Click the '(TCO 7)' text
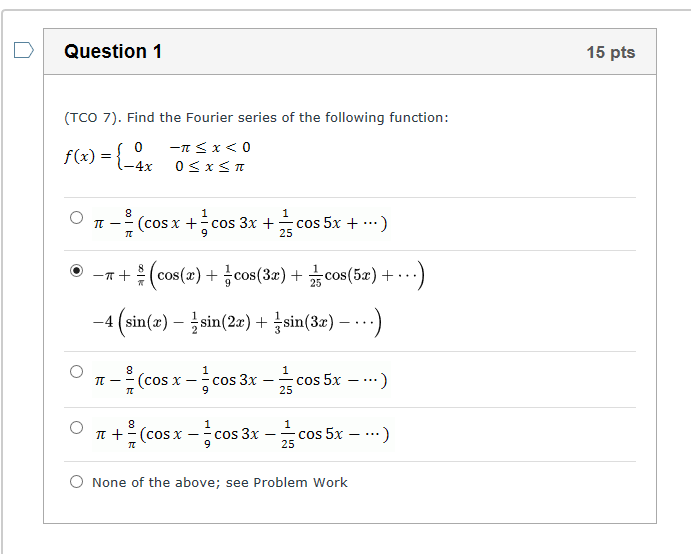The image size is (691, 554). [93, 118]
